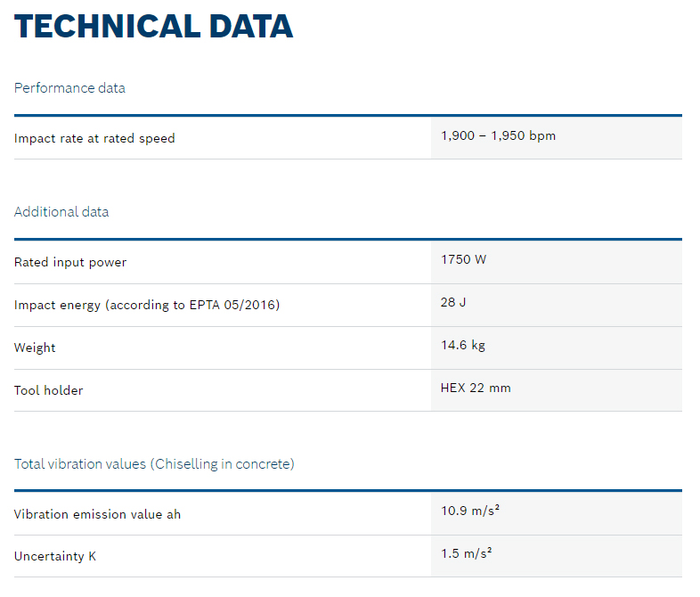The image size is (700, 597).
Task: Click the Tool holder row label
Action: [x=48, y=390]
